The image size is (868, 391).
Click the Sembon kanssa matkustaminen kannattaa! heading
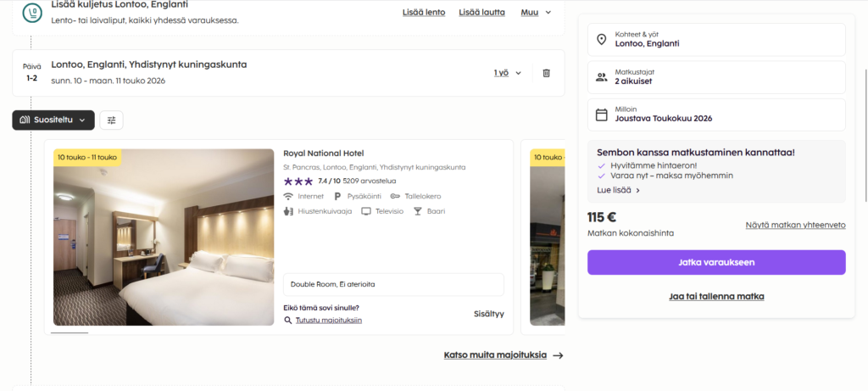tap(696, 153)
